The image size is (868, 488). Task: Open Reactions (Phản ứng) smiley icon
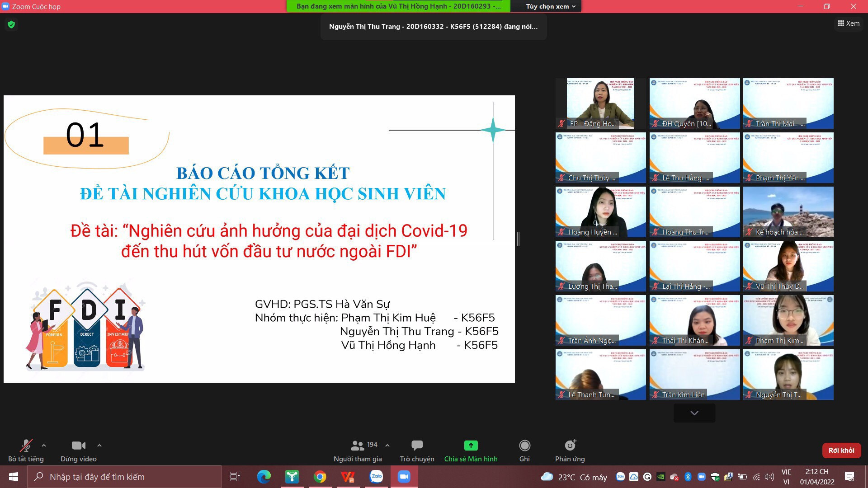pos(570,446)
